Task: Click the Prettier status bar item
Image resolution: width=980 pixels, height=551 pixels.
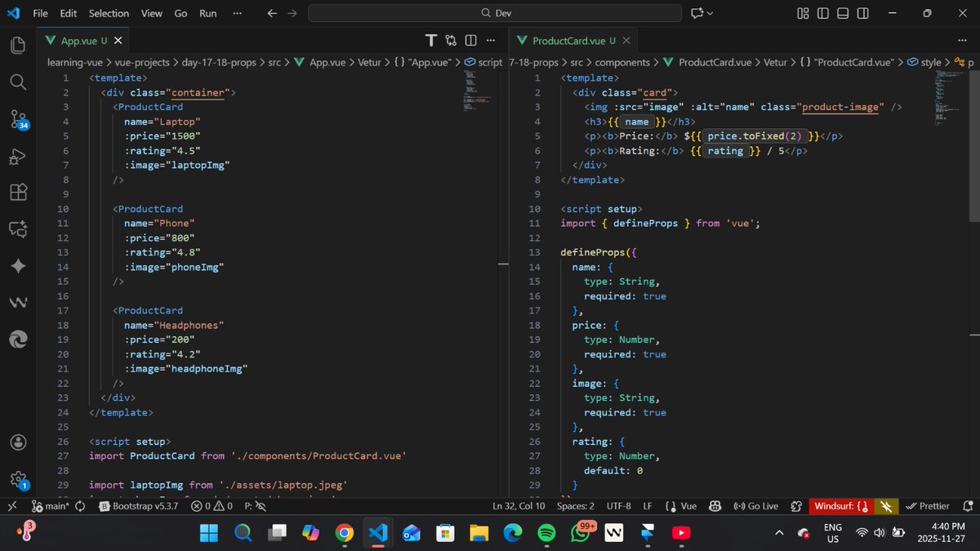Action: click(x=929, y=506)
